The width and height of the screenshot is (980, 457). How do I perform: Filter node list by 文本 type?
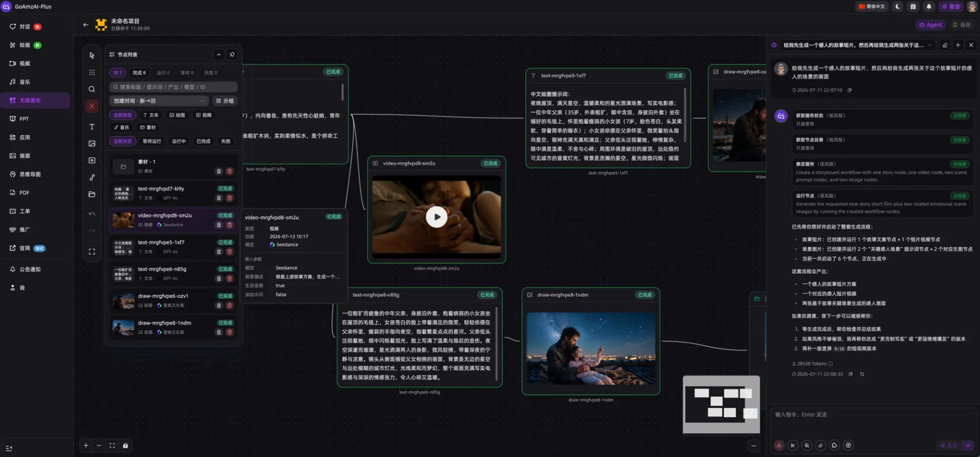point(151,115)
